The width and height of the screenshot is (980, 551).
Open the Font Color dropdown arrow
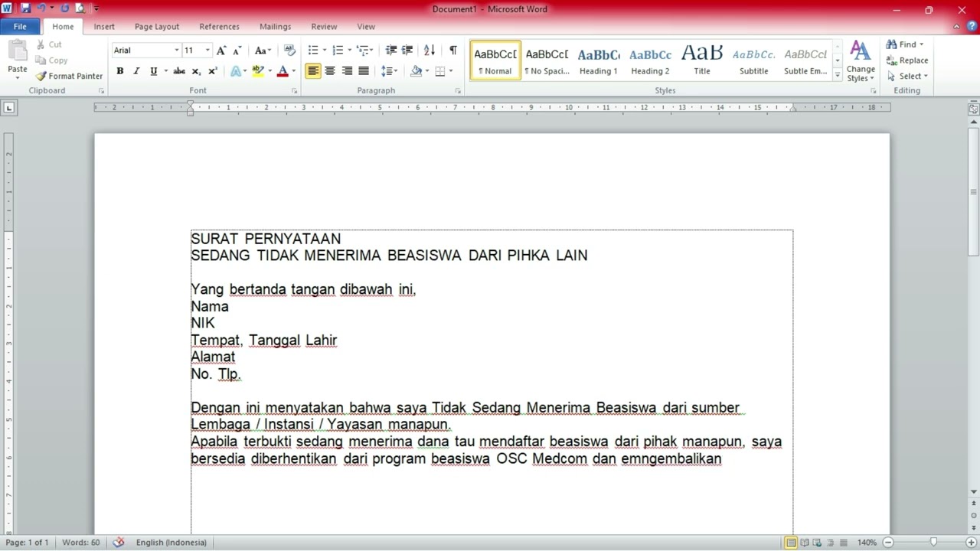pos(293,71)
